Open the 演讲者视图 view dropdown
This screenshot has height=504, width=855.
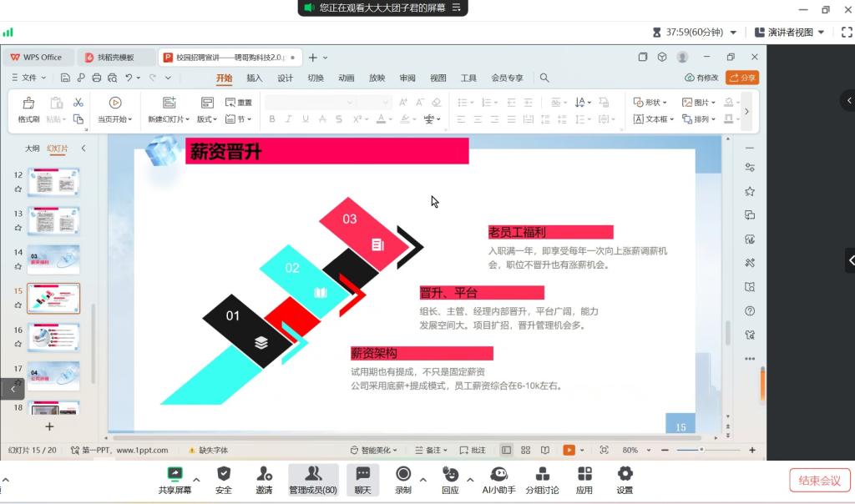click(789, 33)
